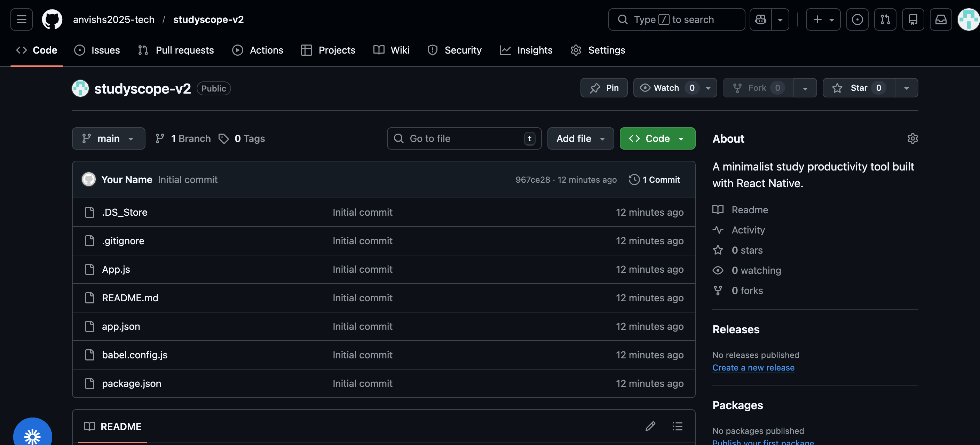Expand the main branch dropdown

pyautogui.click(x=109, y=138)
